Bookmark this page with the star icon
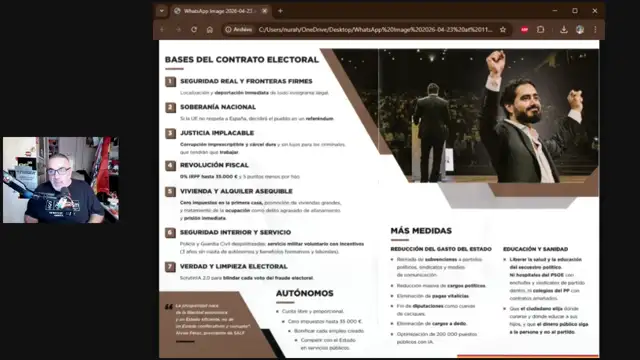This screenshot has height=360, width=640. pyautogui.click(x=503, y=30)
